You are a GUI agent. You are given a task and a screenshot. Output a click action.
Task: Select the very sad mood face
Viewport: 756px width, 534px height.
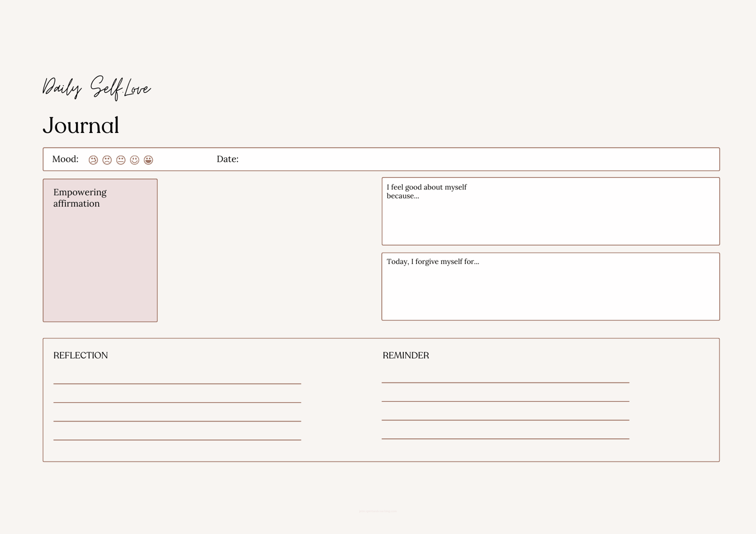(93, 160)
